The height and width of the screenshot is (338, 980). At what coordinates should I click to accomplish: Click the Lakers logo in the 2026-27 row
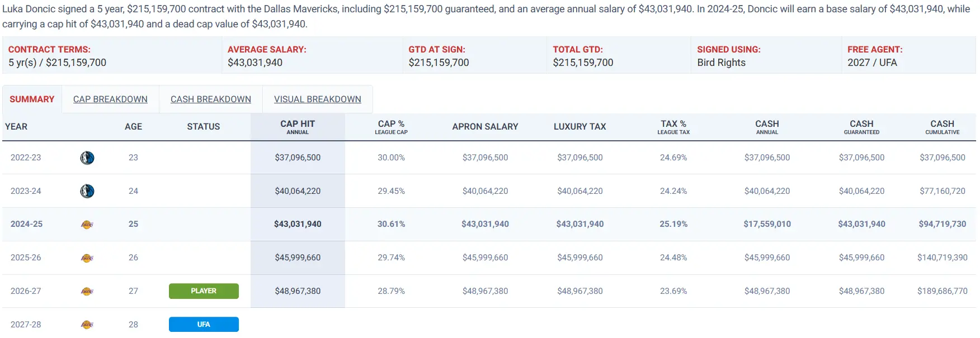87,291
